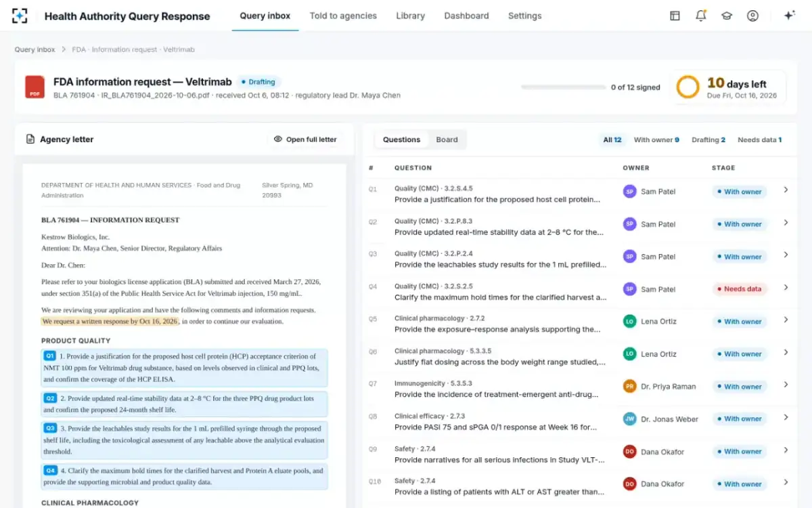Expand Q7 row chevron
This screenshot has width=812, height=508.
click(786, 385)
